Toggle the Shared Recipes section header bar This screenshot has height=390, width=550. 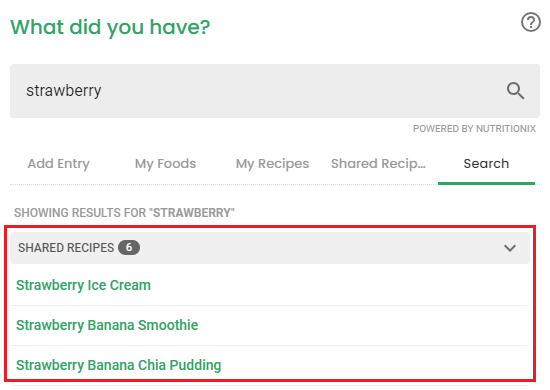point(270,248)
